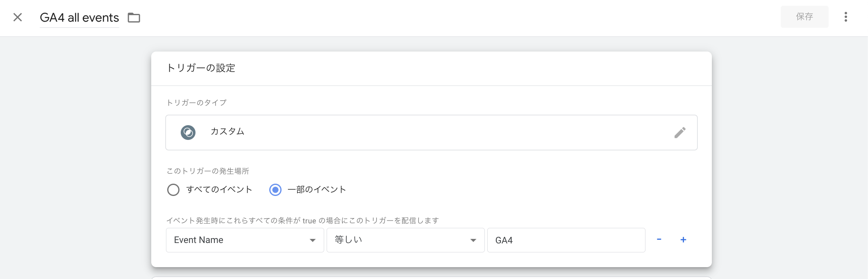Add another condition with the plus icon
Viewport: 868px width, 279px height.
pos(683,240)
